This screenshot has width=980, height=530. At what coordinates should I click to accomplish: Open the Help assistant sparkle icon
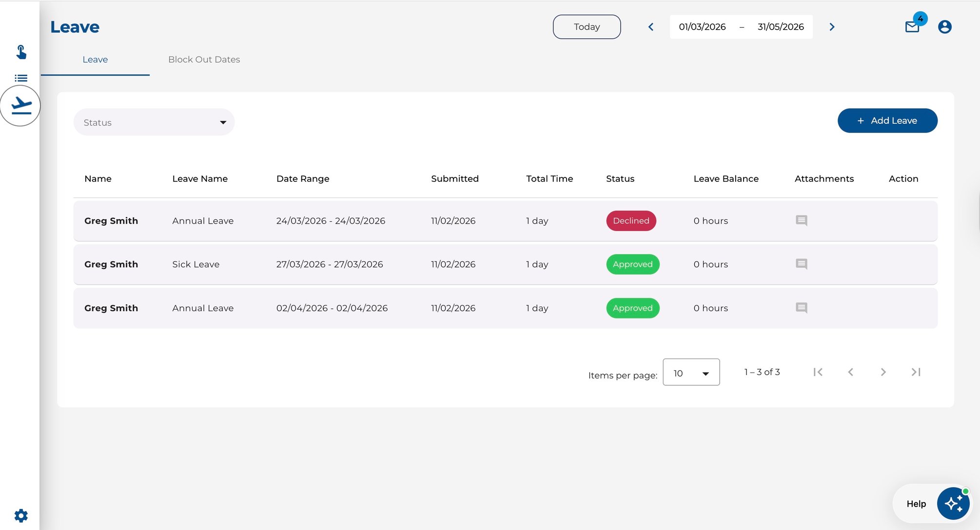[953, 504]
